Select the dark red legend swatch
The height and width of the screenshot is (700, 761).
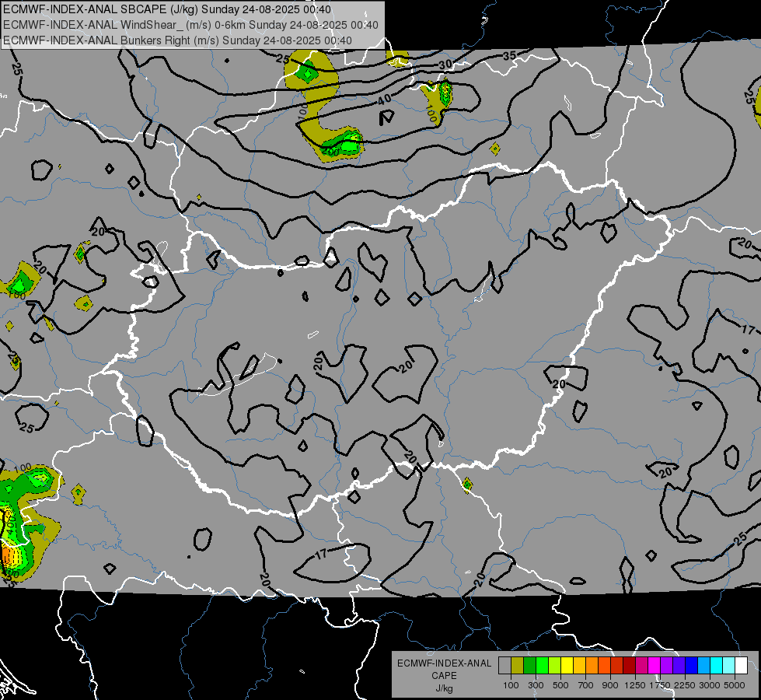tap(630, 666)
